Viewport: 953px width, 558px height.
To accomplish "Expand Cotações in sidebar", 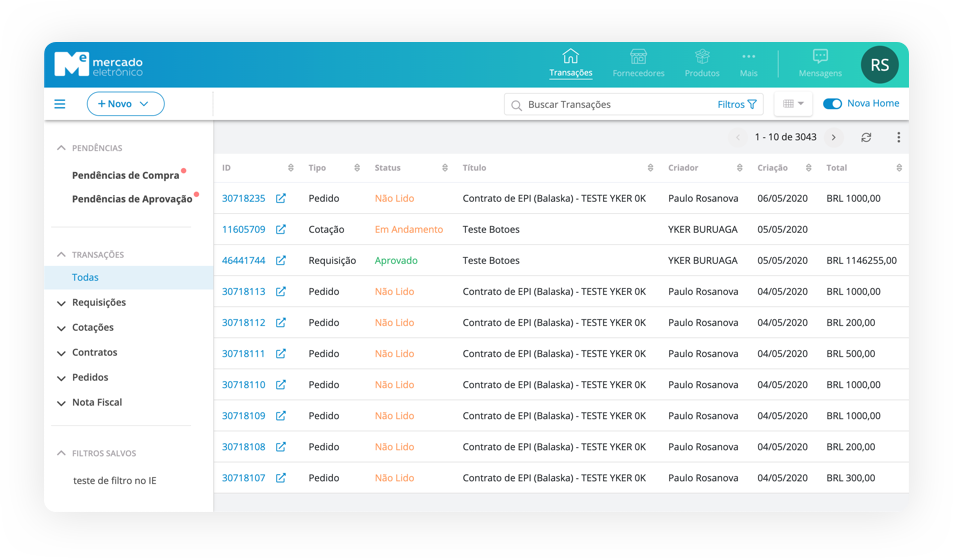I will (x=61, y=328).
